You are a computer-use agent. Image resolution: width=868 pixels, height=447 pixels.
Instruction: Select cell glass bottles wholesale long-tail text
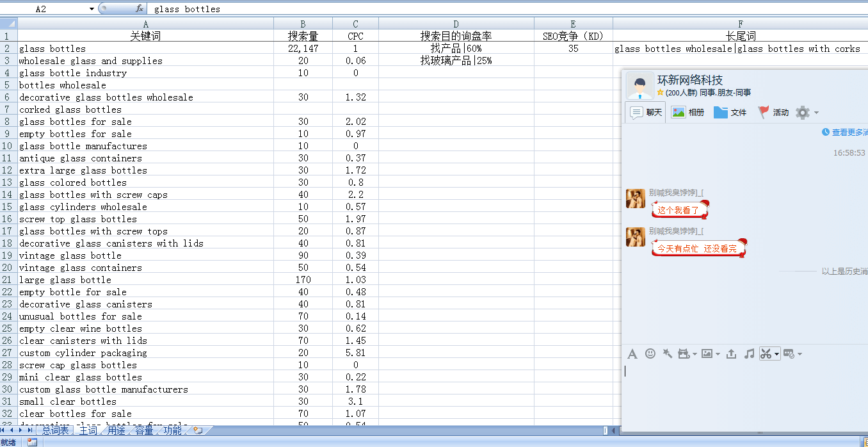[741, 49]
